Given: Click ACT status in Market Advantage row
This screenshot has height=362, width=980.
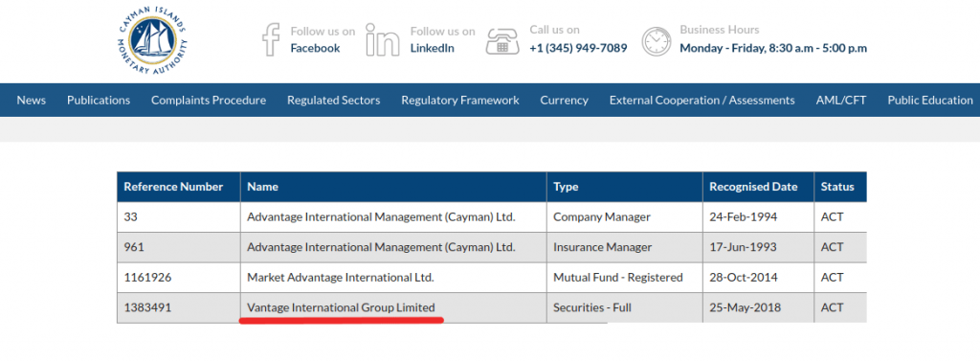Looking at the screenshot, I should coord(832,277).
